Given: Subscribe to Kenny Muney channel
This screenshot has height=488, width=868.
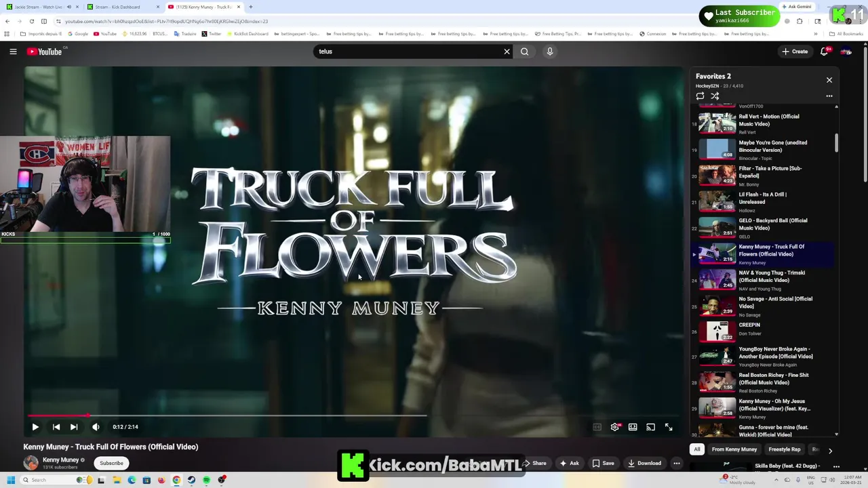Looking at the screenshot, I should click(x=111, y=464).
